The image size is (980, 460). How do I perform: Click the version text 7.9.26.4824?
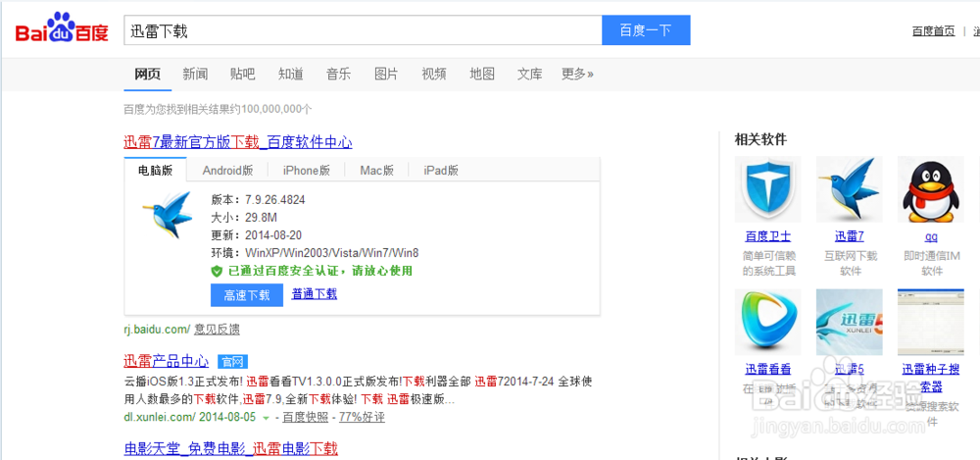pyautogui.click(x=275, y=200)
